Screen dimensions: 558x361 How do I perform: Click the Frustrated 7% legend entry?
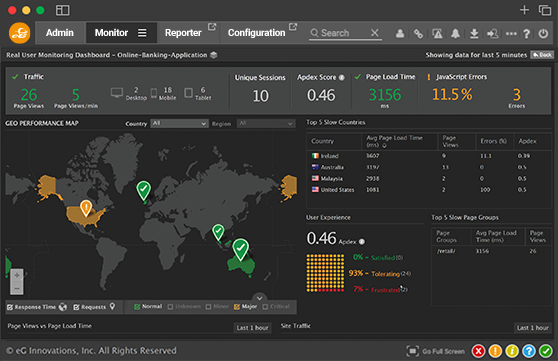click(x=380, y=289)
